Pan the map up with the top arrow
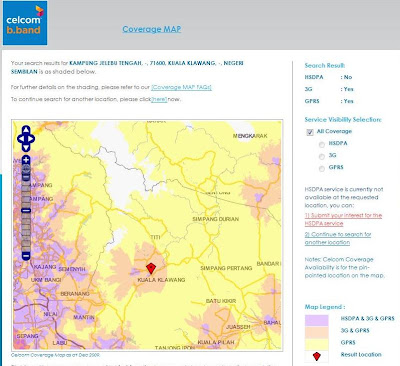This screenshot has height=366, width=400. (x=26, y=130)
